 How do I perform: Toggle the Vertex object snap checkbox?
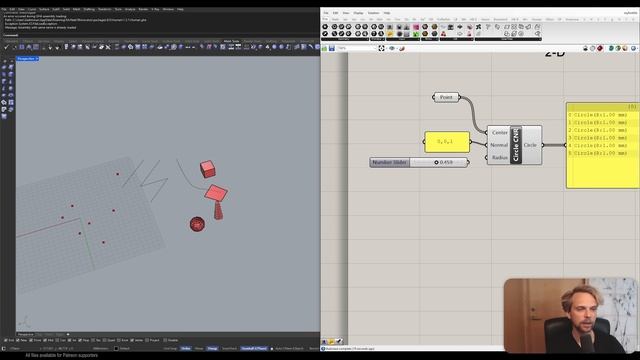click(132, 340)
